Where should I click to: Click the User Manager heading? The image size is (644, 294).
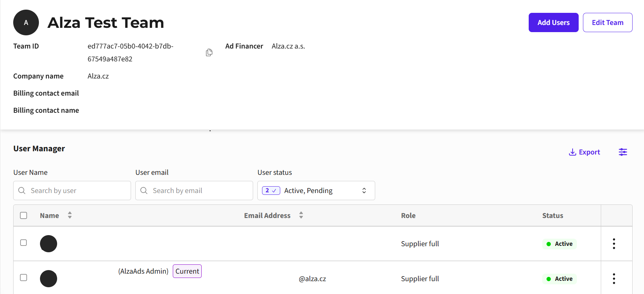tap(39, 148)
